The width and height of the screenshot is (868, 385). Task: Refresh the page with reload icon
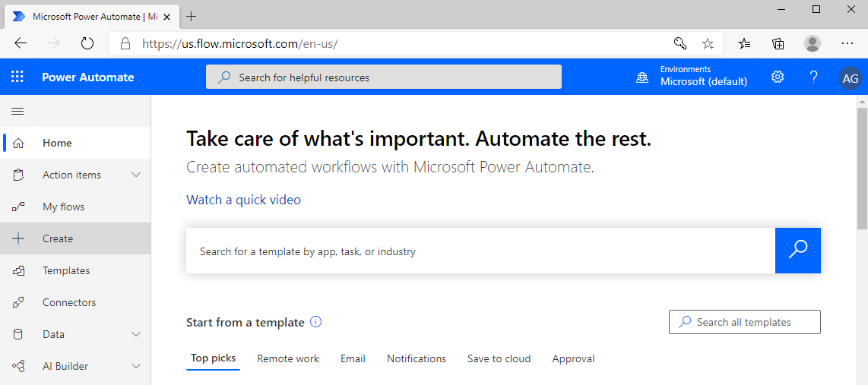click(87, 44)
